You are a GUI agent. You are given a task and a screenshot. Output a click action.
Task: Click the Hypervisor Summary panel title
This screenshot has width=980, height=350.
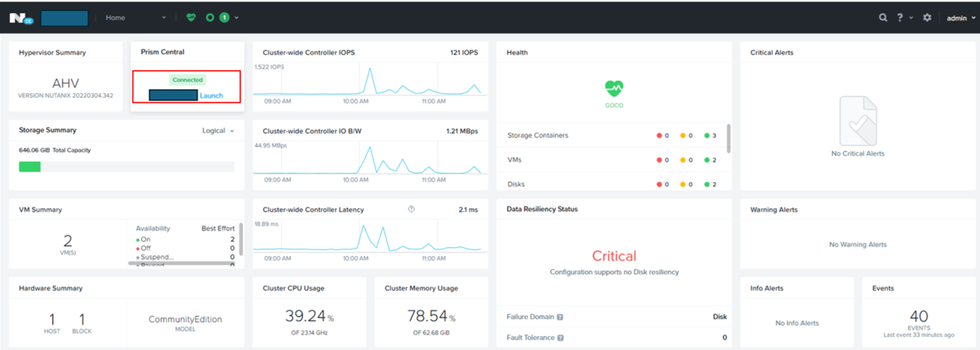coord(52,52)
